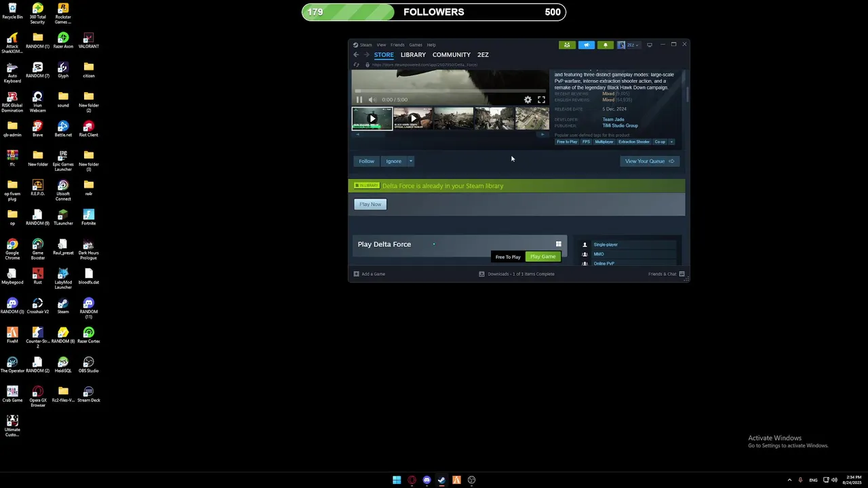This screenshot has width=868, height=488.
Task: Move the media strip left with its arrow
Action: pos(358,135)
